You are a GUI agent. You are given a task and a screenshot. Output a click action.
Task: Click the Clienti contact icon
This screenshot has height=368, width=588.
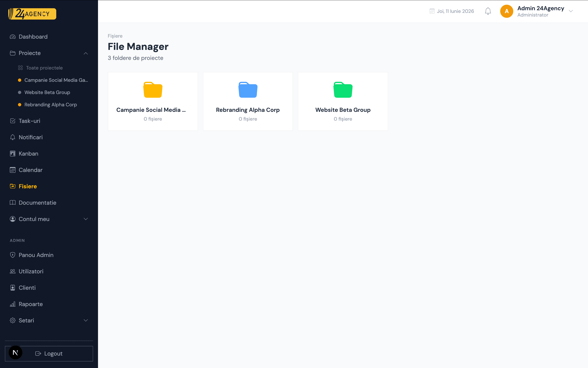[x=13, y=288]
